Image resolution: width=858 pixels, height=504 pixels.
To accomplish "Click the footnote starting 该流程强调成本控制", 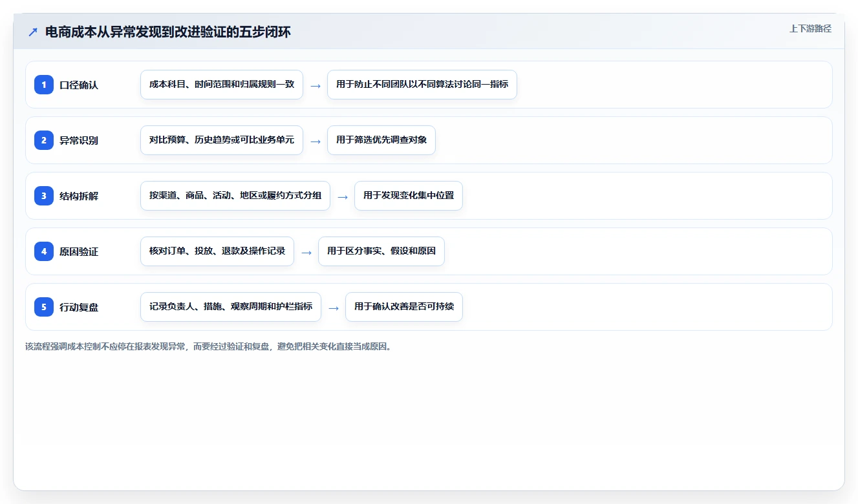I will point(208,346).
